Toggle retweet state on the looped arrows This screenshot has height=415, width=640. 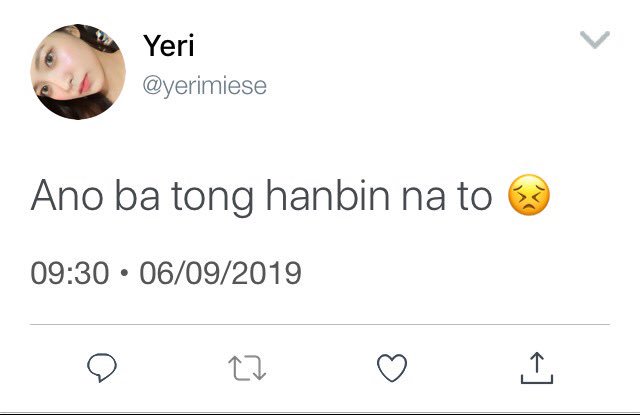pos(247,368)
